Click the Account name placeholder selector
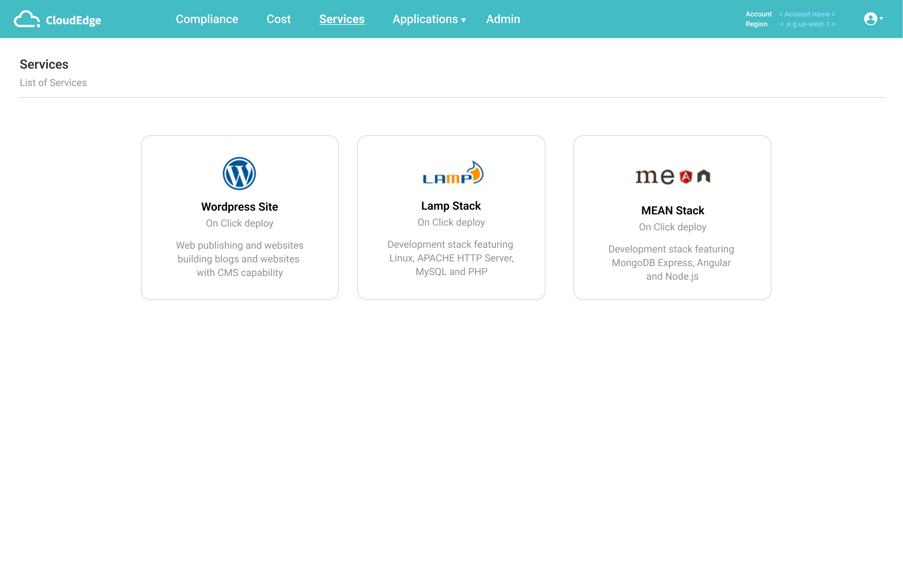903x588 pixels. click(x=807, y=14)
